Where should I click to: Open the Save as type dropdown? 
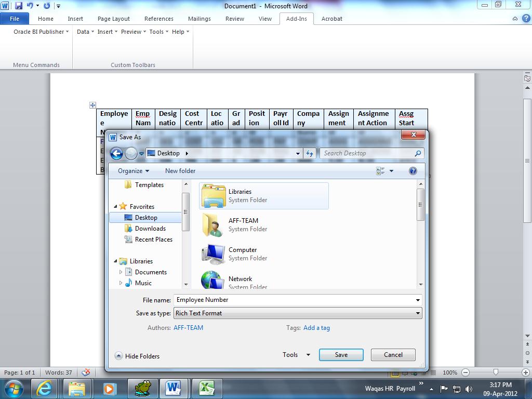pos(418,313)
